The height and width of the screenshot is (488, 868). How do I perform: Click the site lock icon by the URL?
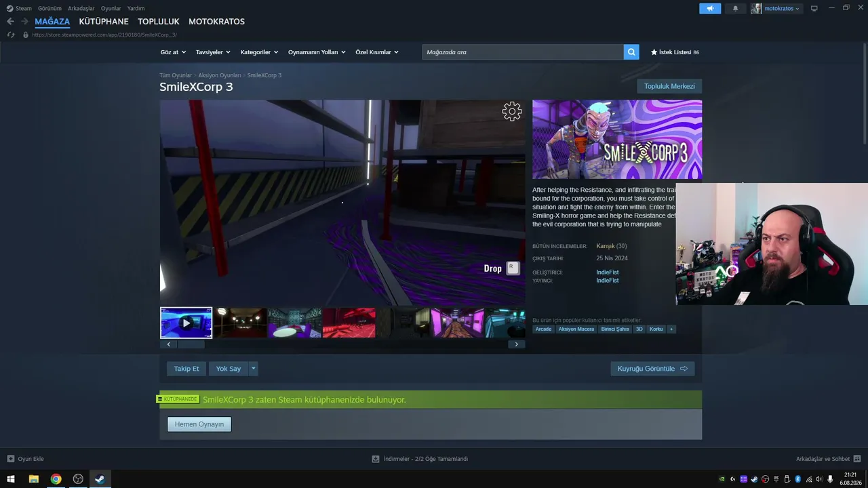point(26,35)
